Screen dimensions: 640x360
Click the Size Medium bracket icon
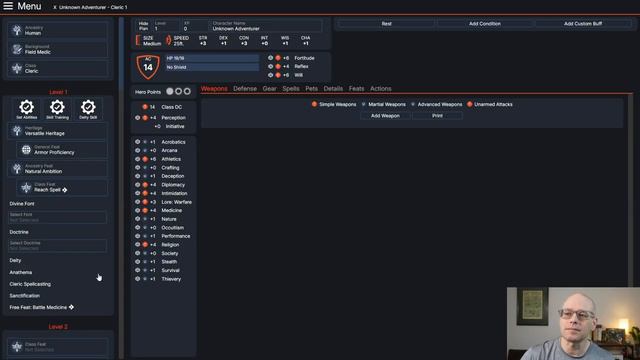(138, 40)
